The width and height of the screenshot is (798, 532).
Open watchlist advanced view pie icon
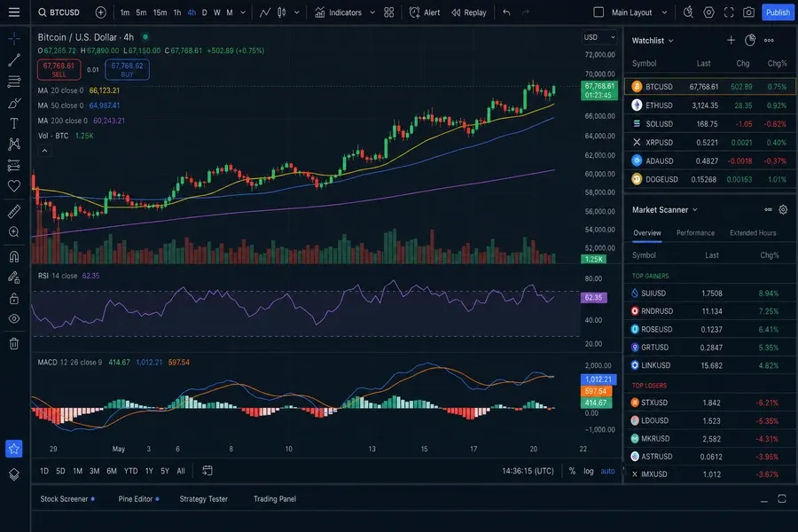[x=750, y=40]
